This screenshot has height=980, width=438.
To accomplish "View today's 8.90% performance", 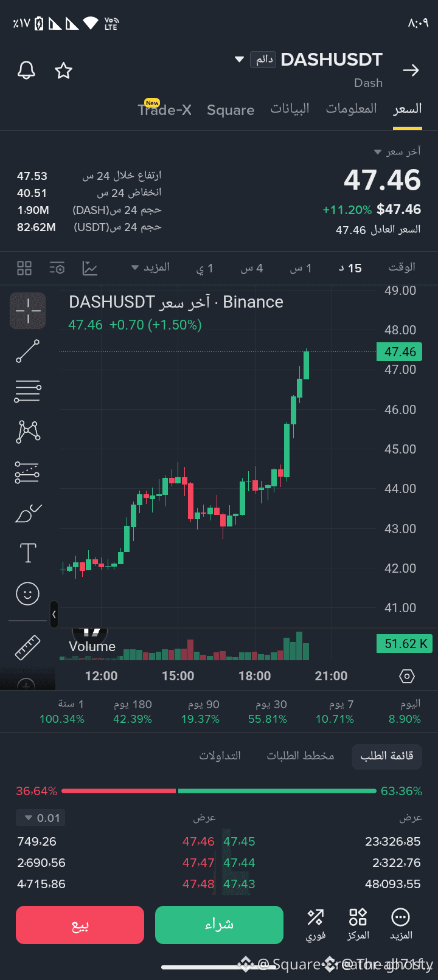I will 405,712.
